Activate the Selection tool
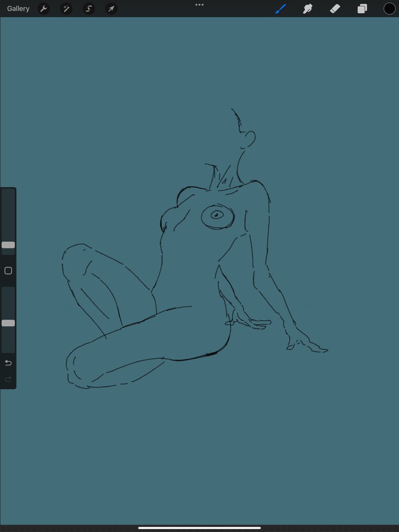 pyautogui.click(x=89, y=8)
